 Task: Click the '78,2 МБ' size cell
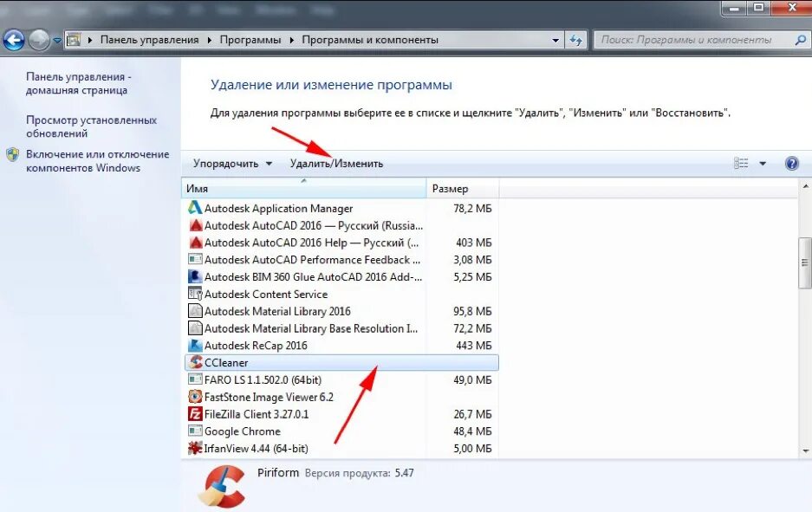[473, 208]
